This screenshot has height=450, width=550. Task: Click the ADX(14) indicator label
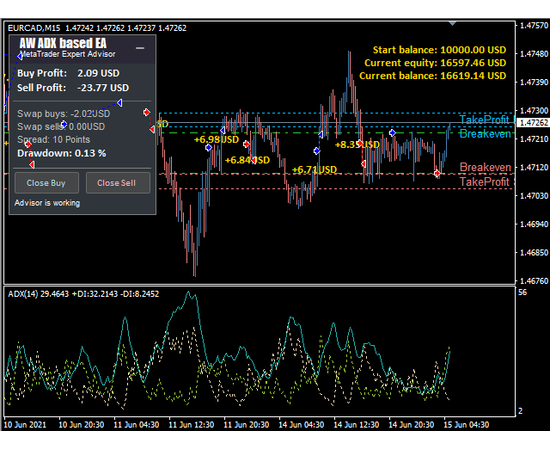(x=83, y=294)
